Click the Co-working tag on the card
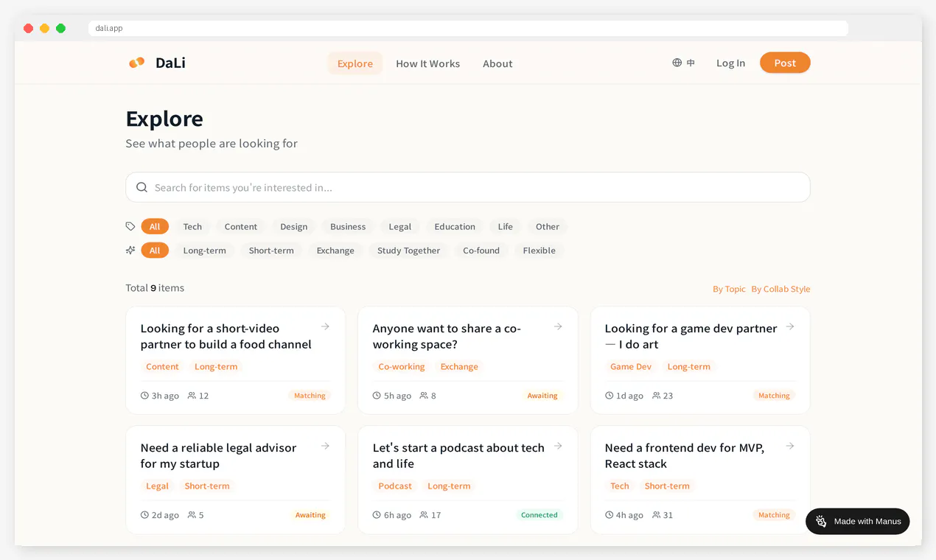936x560 pixels. pos(402,366)
